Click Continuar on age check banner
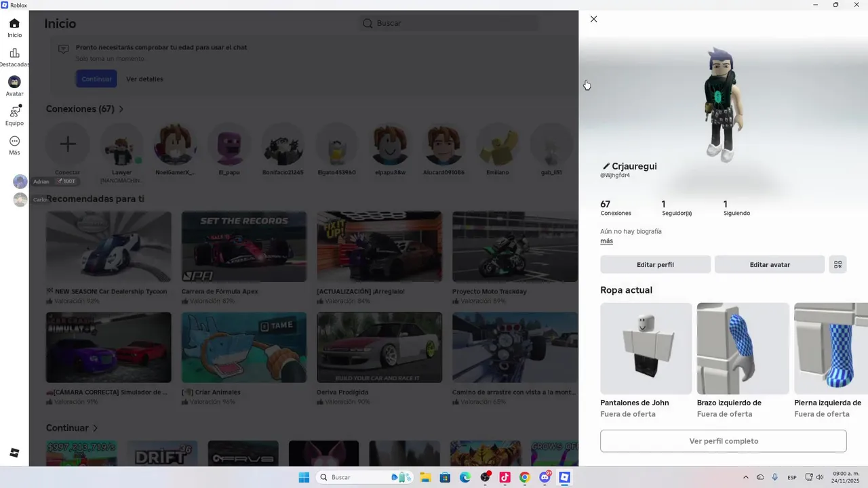 [96, 79]
